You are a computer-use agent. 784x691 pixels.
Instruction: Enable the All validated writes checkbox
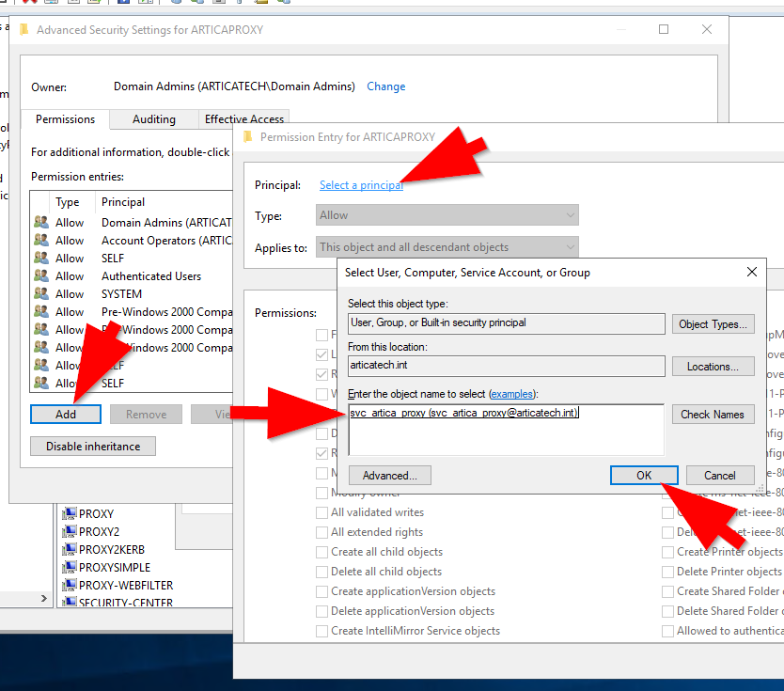[x=322, y=512]
